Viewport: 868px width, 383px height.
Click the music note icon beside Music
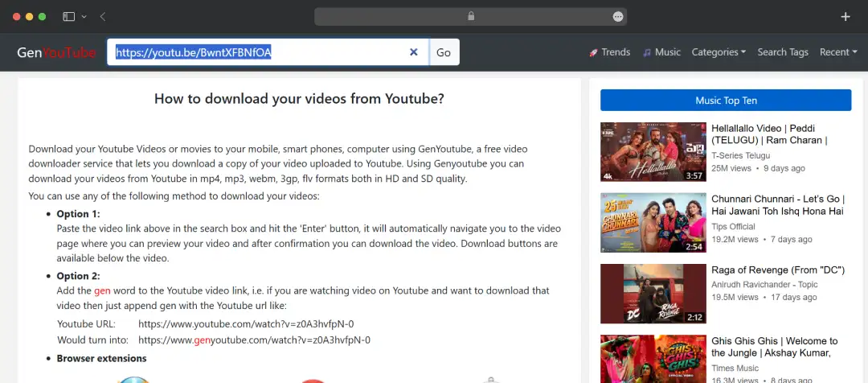coord(646,52)
